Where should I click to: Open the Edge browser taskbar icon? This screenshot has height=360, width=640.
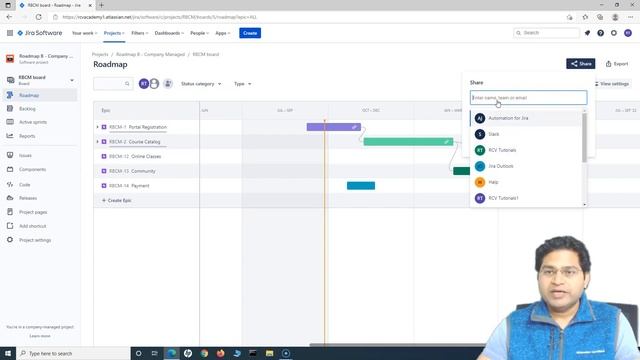click(171, 353)
